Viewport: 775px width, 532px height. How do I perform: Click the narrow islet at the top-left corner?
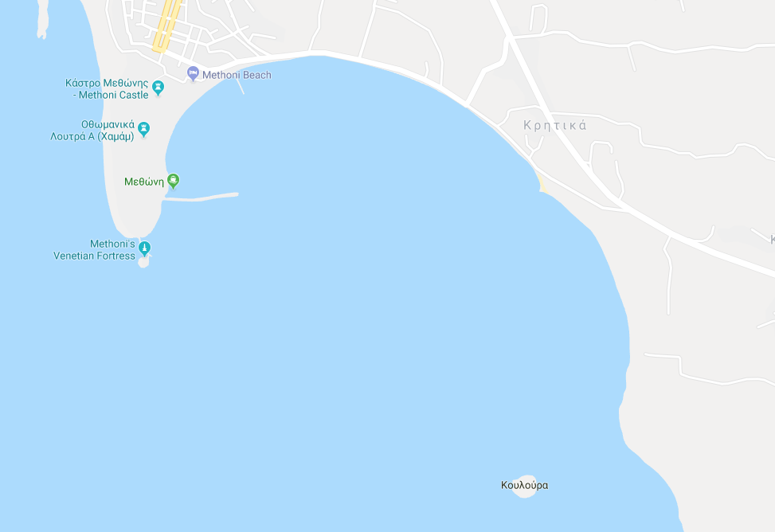click(43, 19)
